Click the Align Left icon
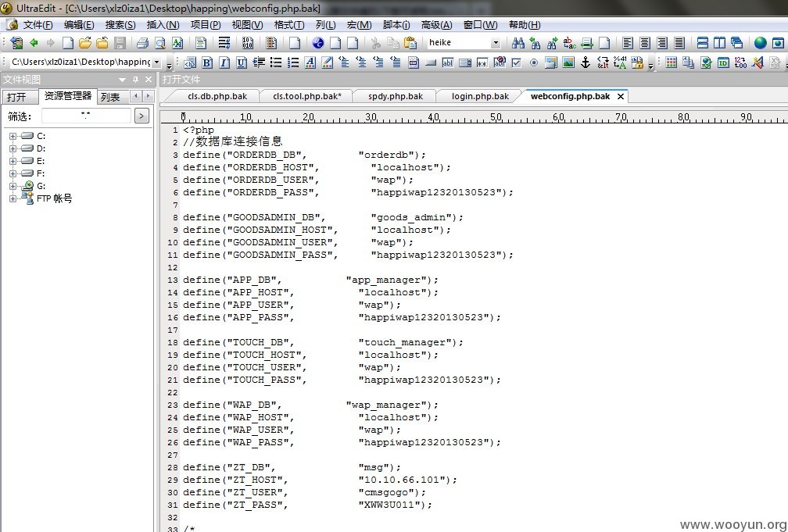 (x=628, y=43)
